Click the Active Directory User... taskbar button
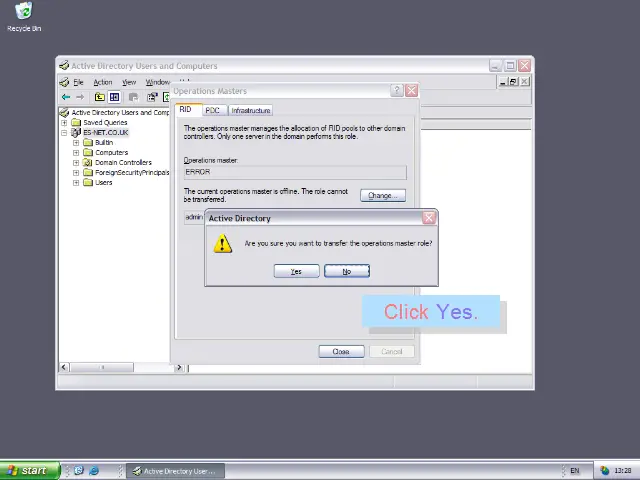Viewport: 640px width, 480px height. pyautogui.click(x=176, y=471)
